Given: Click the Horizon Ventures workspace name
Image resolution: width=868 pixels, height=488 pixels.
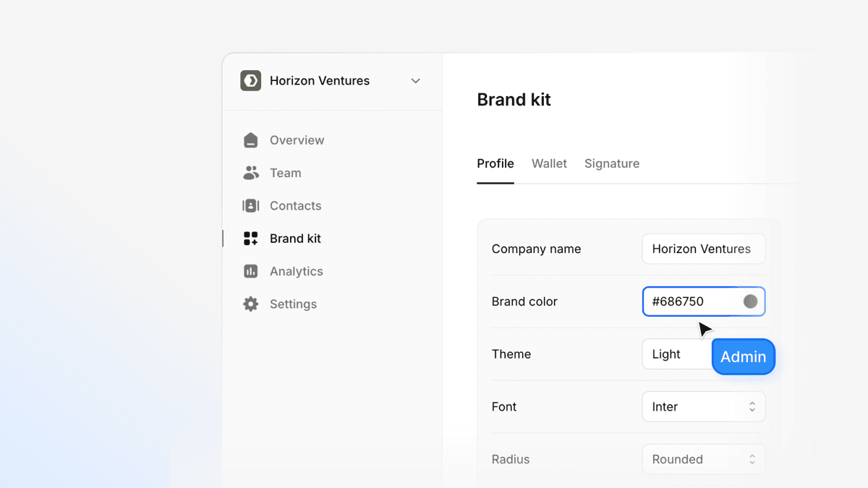Looking at the screenshot, I should tap(320, 81).
